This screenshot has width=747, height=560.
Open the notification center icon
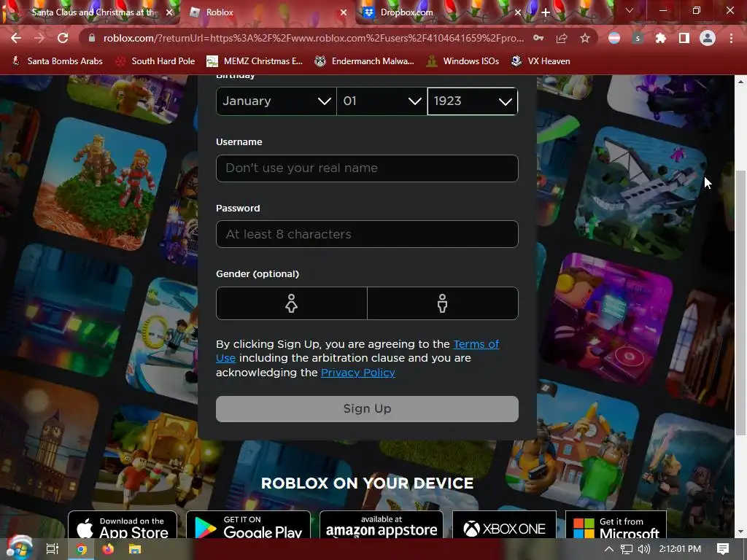723,549
